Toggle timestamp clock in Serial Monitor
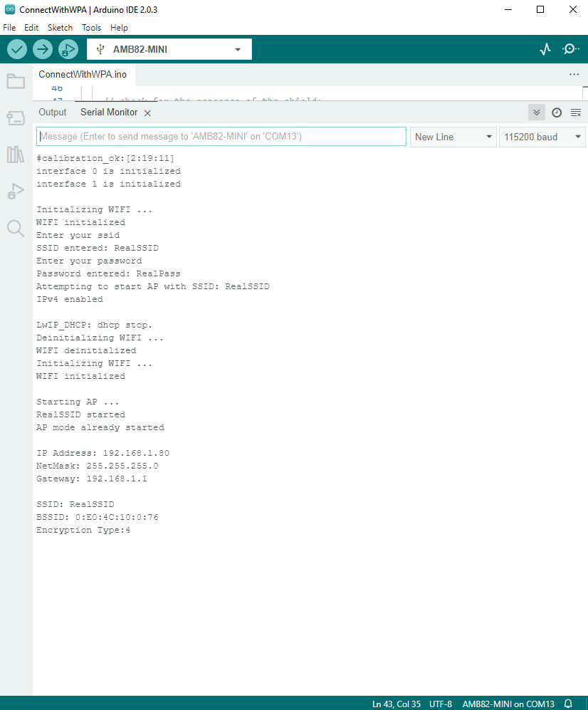Viewport: 588px width, 710px height. 557,113
